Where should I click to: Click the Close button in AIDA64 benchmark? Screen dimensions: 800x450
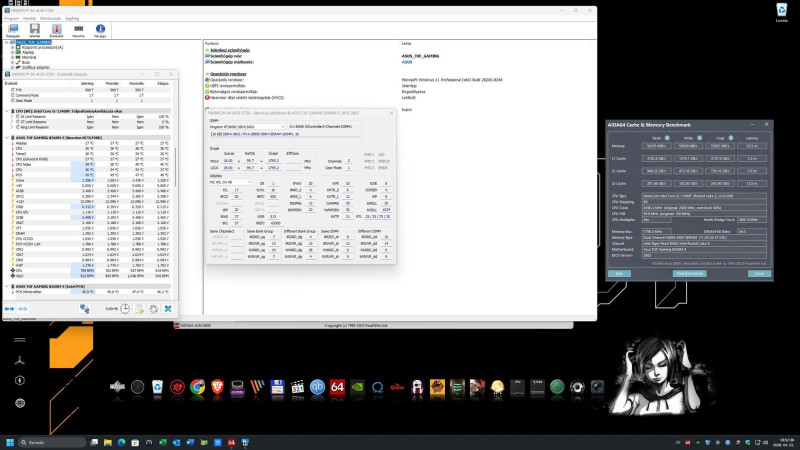759,273
